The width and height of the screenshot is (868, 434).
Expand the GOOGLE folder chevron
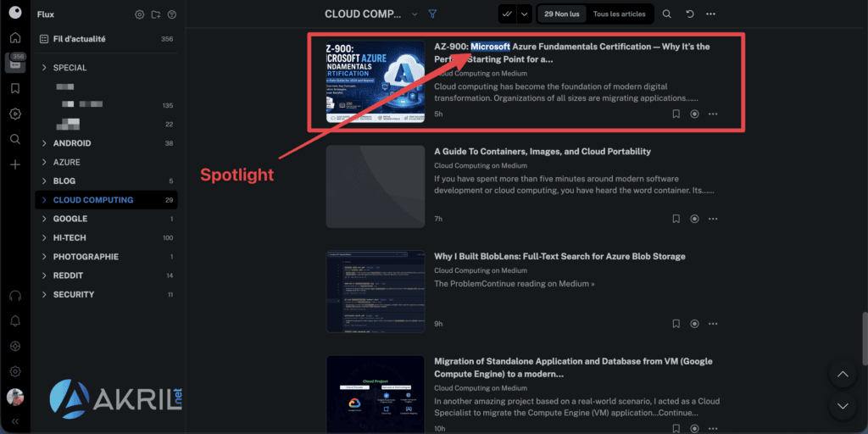[44, 219]
